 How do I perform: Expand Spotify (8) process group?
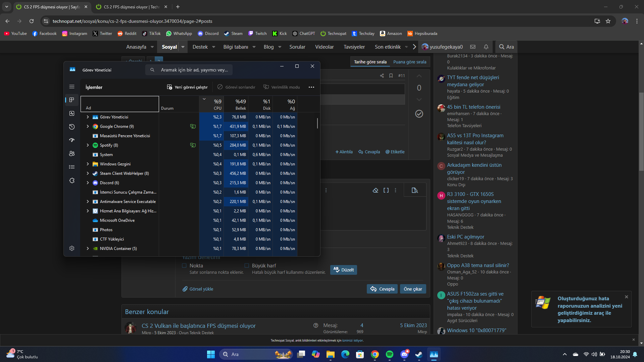(88, 145)
